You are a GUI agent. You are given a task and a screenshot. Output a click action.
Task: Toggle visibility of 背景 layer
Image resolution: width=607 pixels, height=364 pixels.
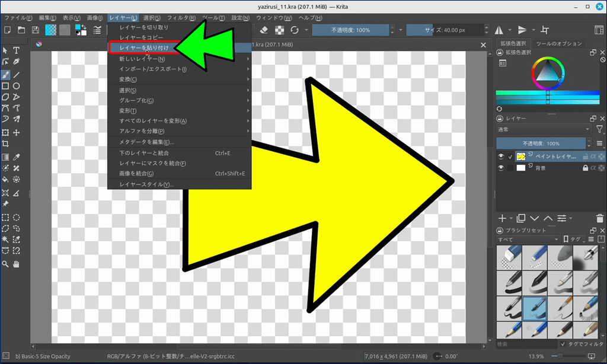pos(501,168)
